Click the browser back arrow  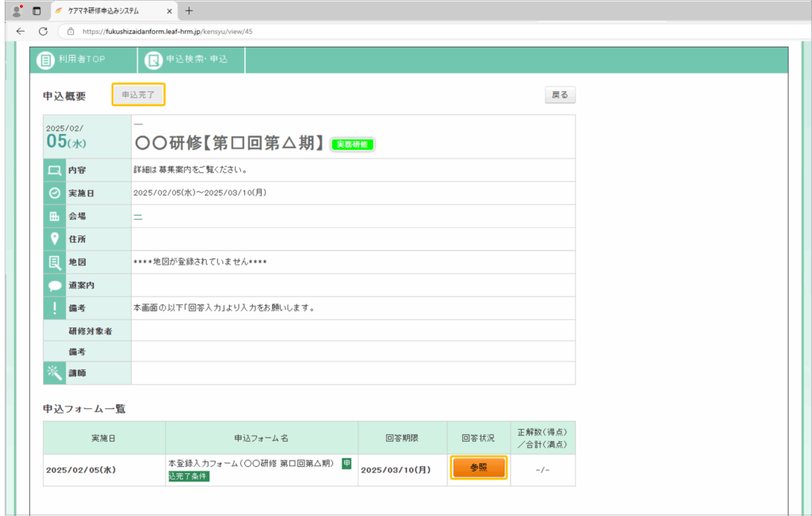pos(21,31)
